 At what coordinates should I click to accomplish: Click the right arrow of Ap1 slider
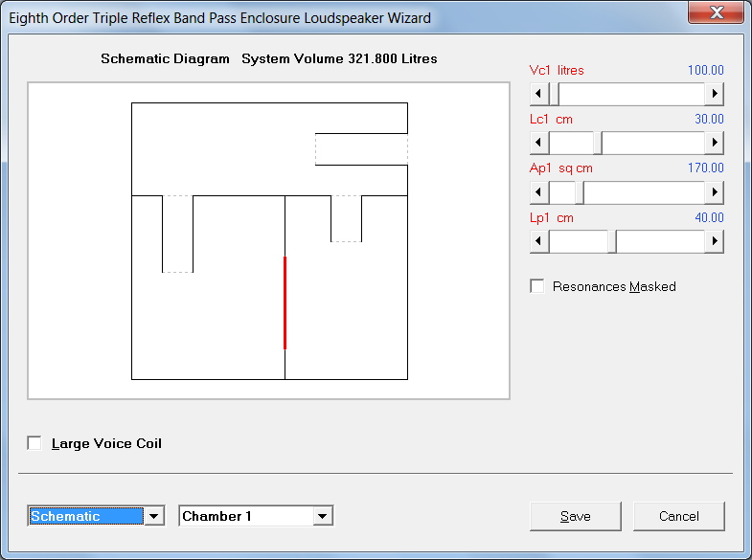click(714, 192)
